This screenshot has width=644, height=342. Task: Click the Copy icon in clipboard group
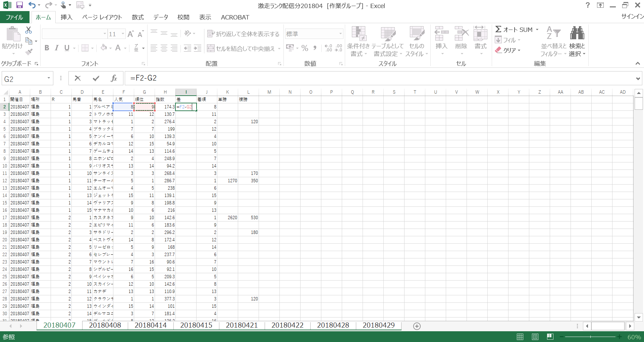pyautogui.click(x=29, y=41)
